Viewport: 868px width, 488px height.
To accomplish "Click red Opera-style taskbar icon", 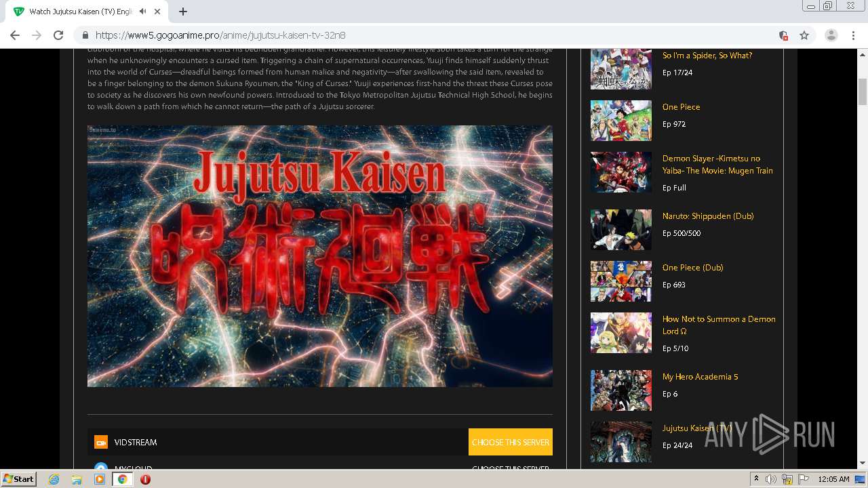I will coord(145,479).
